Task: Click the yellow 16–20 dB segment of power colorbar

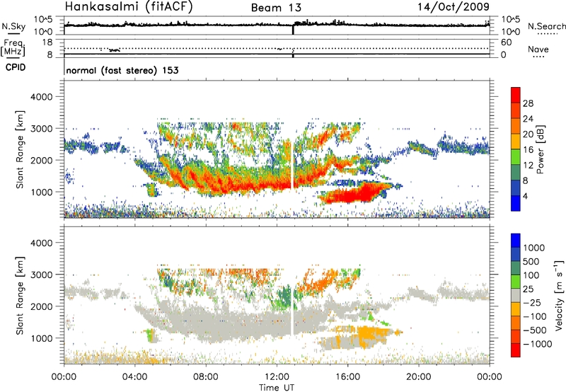Action: [x=516, y=141]
